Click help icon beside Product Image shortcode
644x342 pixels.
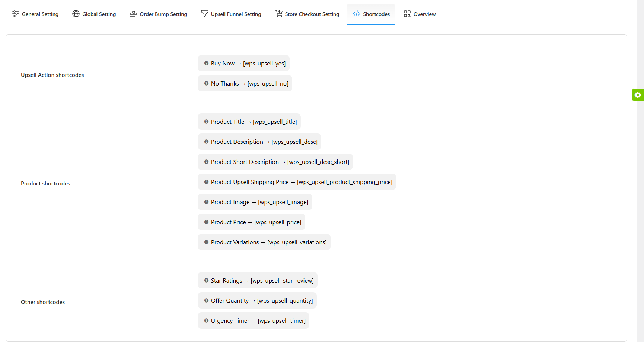click(206, 202)
